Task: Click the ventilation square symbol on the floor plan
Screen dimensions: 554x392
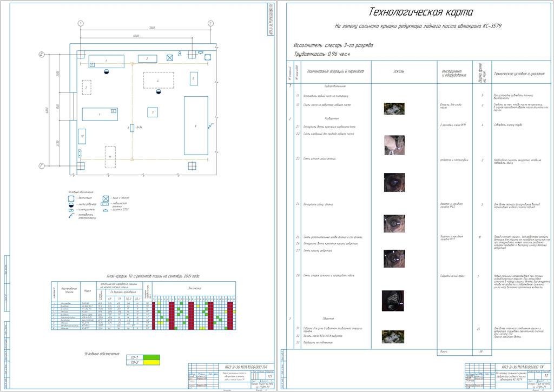Action: click(208, 57)
